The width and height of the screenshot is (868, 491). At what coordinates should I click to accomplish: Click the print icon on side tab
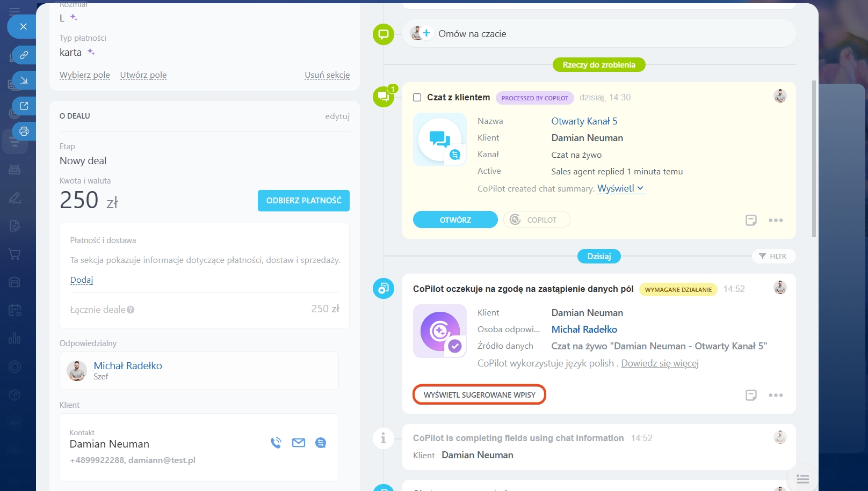click(24, 131)
